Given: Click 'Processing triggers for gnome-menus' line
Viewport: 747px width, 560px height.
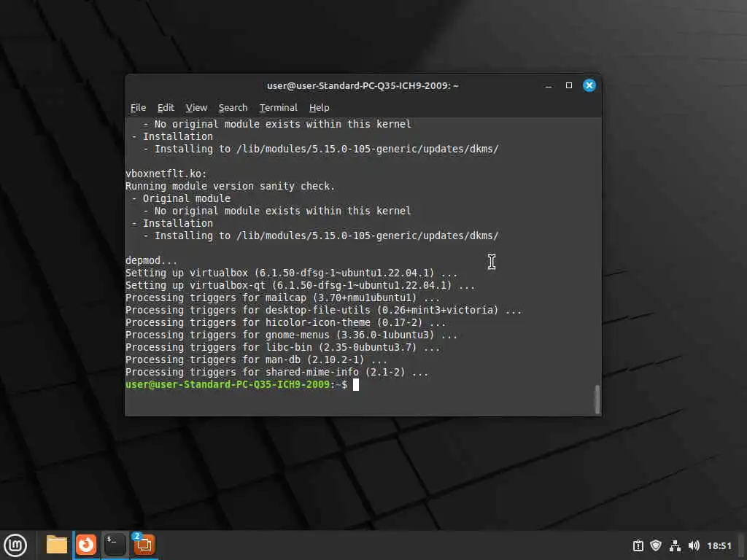Looking at the screenshot, I should [291, 335].
